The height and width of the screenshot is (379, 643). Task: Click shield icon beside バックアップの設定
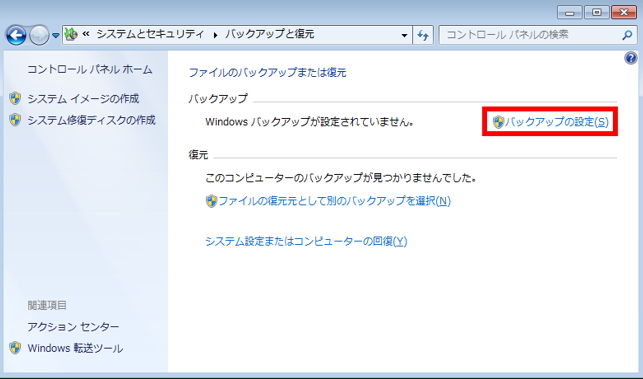[498, 122]
